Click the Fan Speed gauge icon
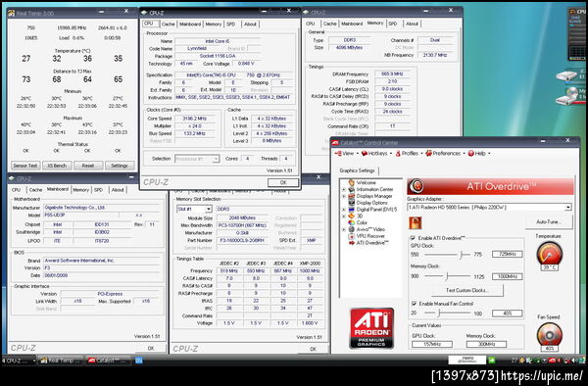Viewport: 588px width, 386px height. [x=550, y=335]
